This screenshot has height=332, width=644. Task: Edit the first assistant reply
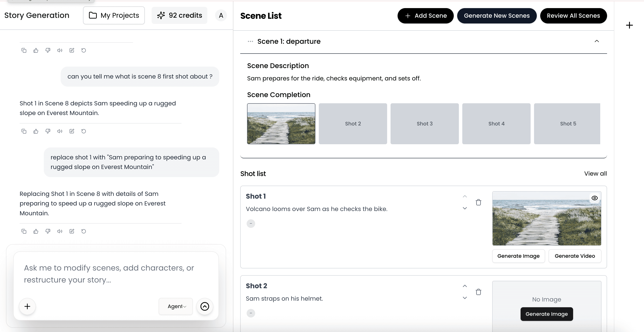point(72,50)
